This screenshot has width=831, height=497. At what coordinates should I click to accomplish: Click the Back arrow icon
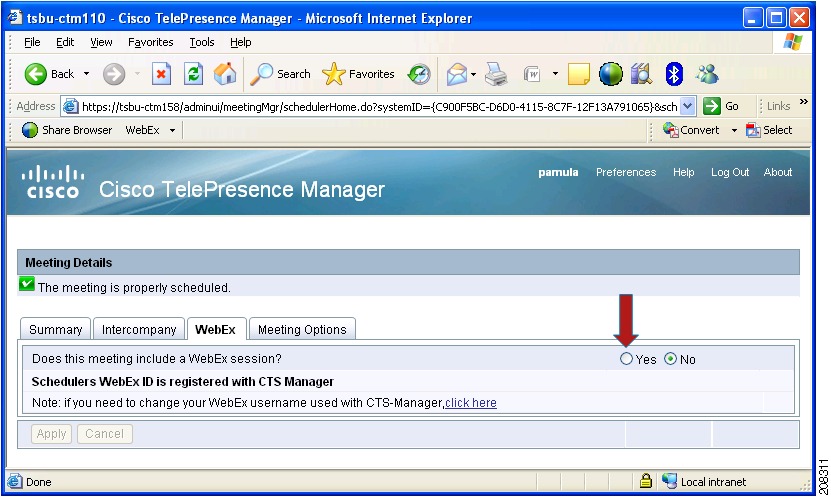(x=36, y=74)
